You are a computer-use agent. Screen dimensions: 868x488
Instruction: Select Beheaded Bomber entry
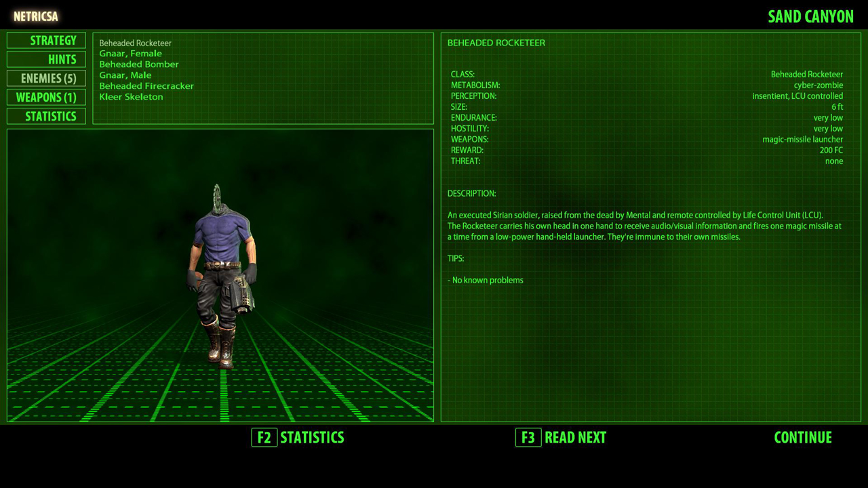(x=139, y=64)
